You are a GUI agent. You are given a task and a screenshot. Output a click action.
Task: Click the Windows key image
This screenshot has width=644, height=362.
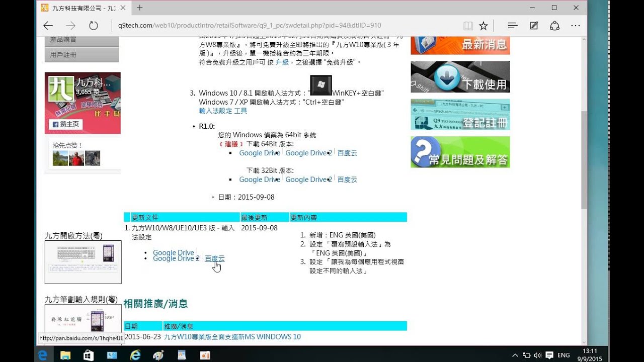[321, 85]
